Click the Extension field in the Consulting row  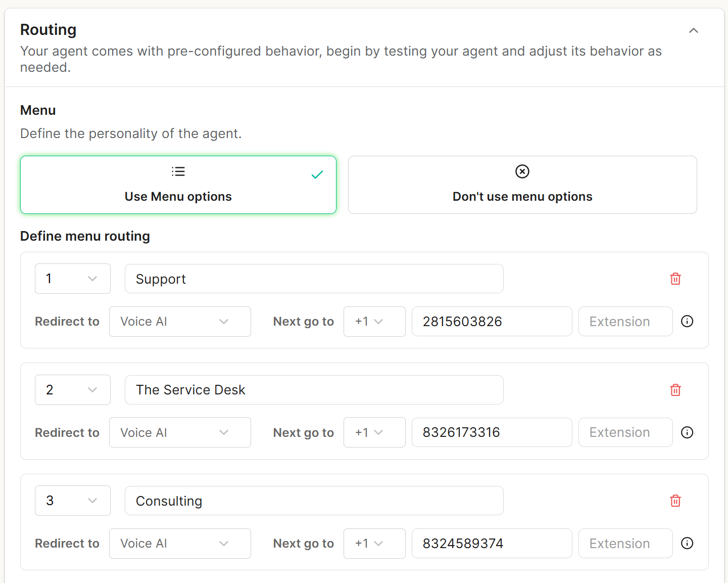coord(625,544)
